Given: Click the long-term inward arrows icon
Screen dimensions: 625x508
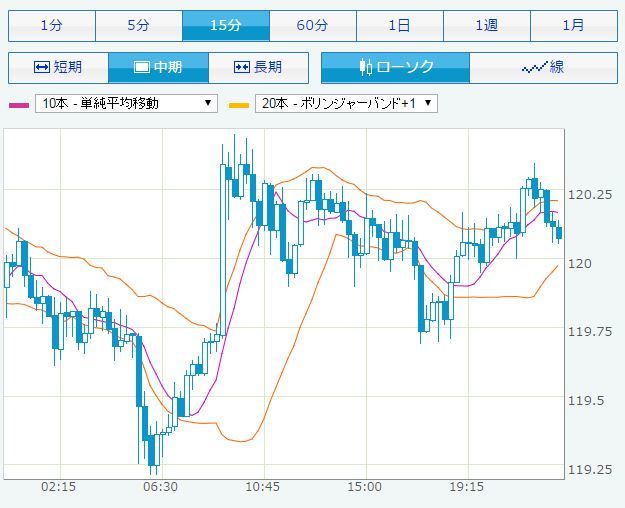Looking at the screenshot, I should 242,67.
